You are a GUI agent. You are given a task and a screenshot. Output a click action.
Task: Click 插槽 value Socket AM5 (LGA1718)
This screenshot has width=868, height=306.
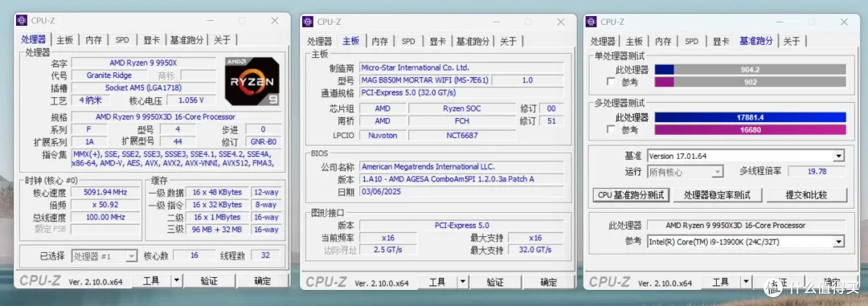click(143, 88)
